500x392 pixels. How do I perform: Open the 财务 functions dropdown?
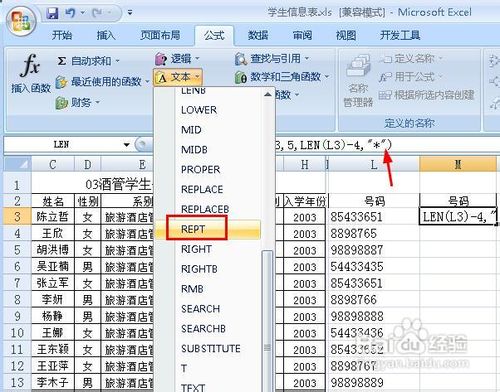point(77,102)
